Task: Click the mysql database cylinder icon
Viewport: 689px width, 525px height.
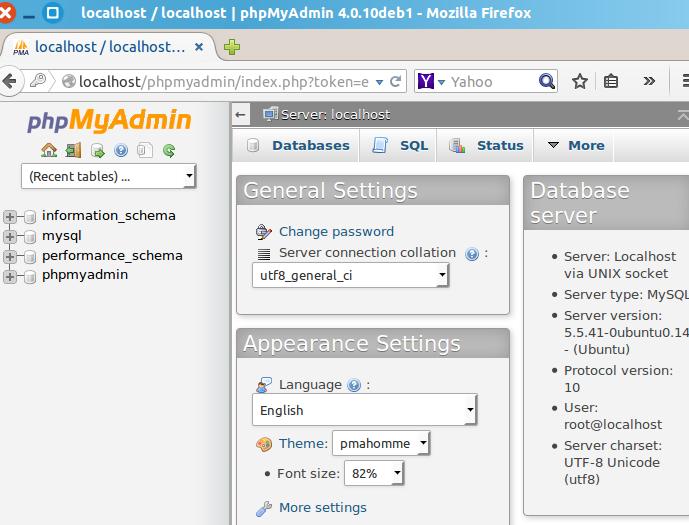Action: [30, 237]
